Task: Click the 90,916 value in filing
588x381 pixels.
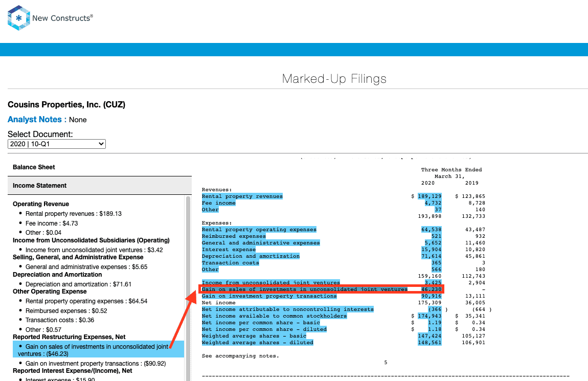Action: pos(431,296)
